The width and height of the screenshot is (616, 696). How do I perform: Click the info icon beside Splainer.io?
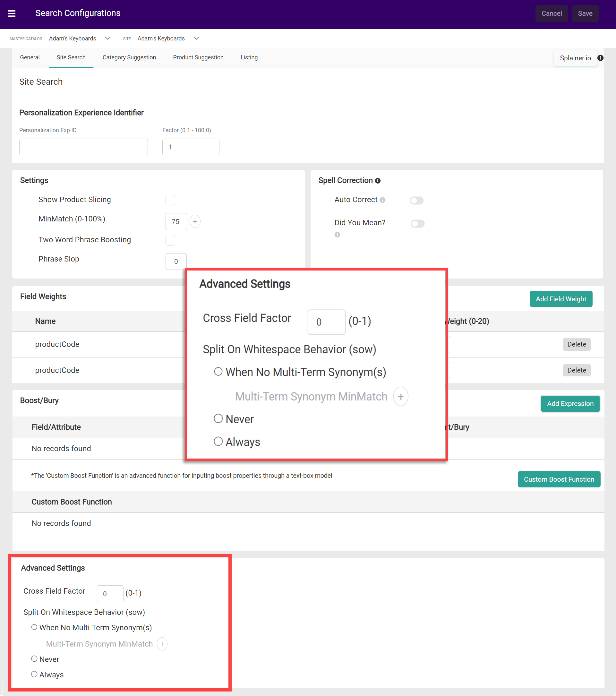(600, 58)
